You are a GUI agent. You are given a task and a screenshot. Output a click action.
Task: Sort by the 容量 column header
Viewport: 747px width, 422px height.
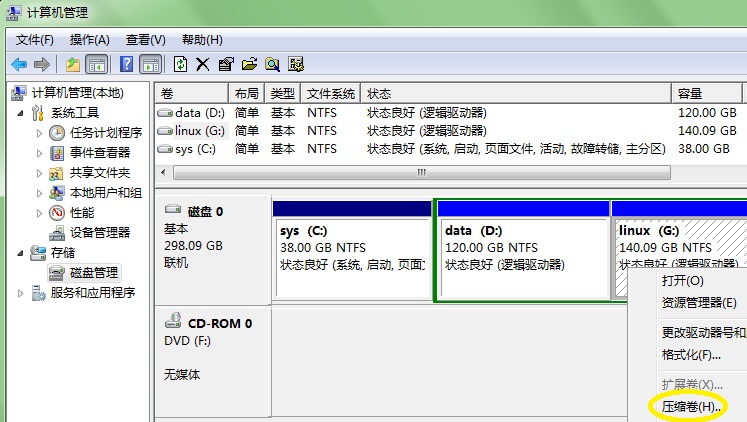coord(707,94)
